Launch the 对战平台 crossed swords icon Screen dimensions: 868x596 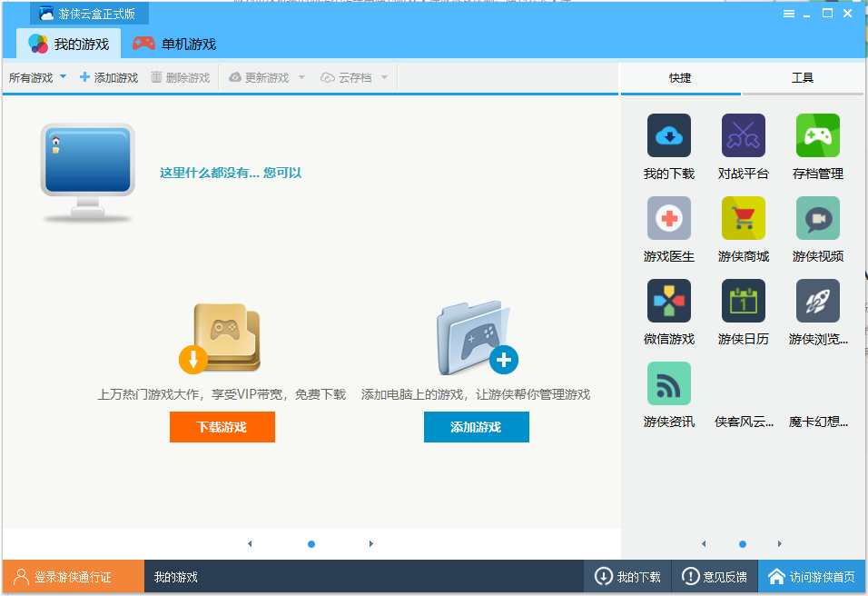743,135
